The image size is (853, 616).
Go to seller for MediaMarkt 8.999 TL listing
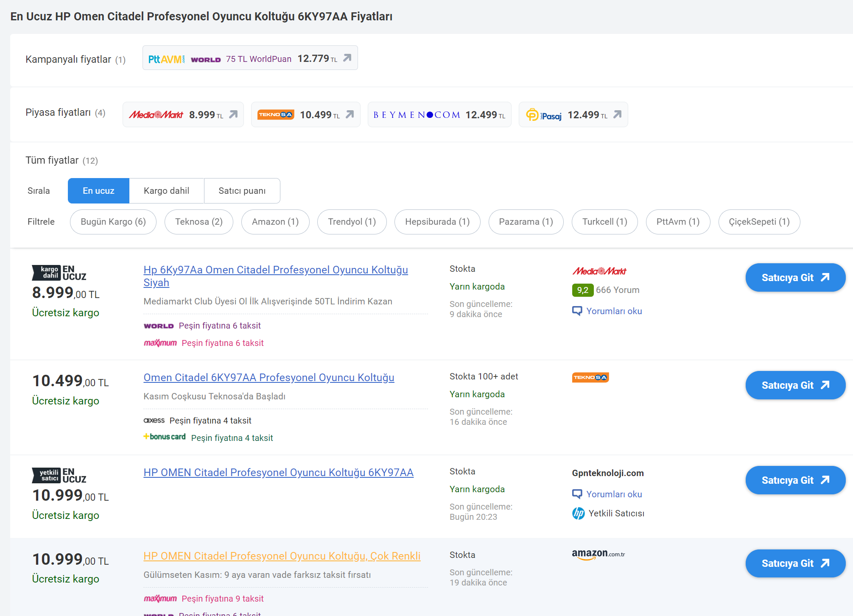click(x=795, y=278)
